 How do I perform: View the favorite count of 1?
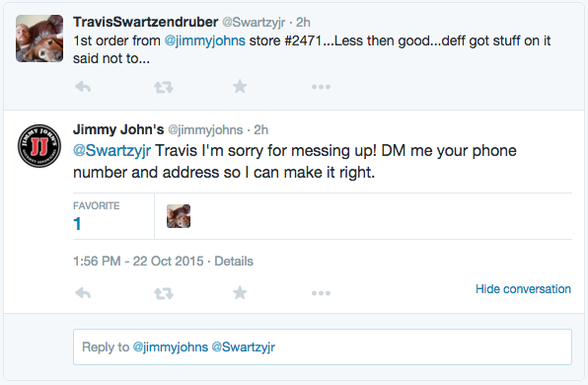point(77,224)
